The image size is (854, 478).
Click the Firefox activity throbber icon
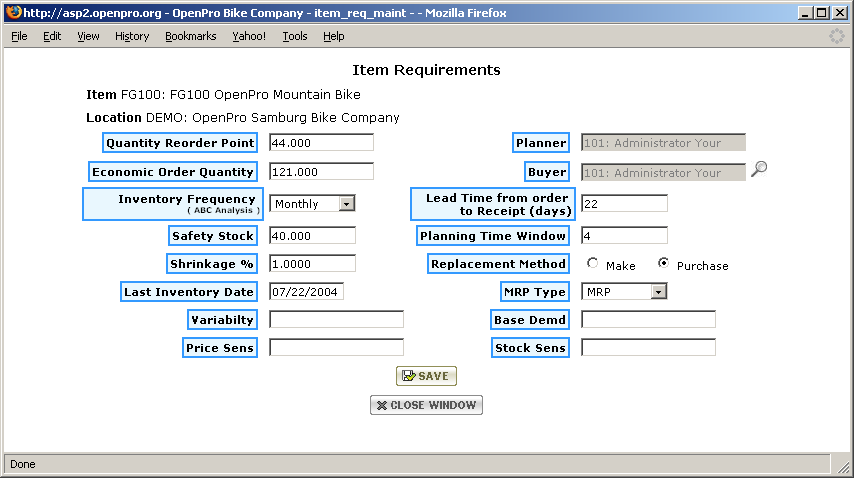(x=836, y=36)
